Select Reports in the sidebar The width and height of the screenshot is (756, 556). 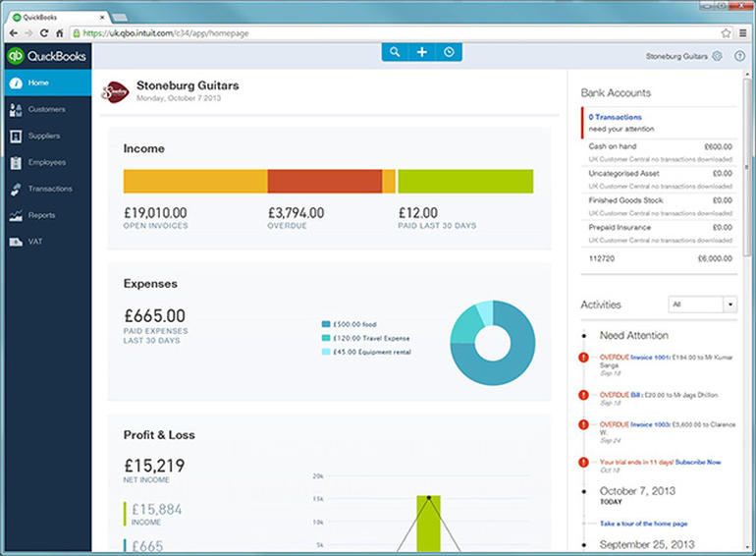[x=41, y=215]
